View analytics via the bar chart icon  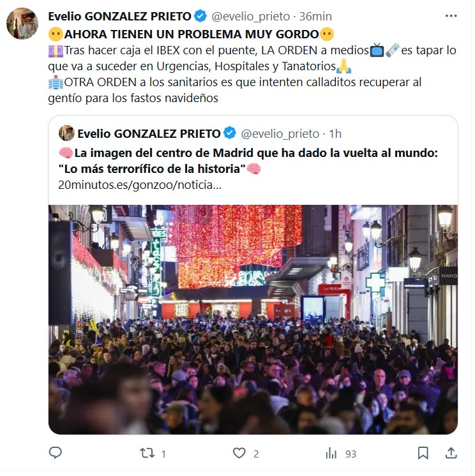(331, 454)
